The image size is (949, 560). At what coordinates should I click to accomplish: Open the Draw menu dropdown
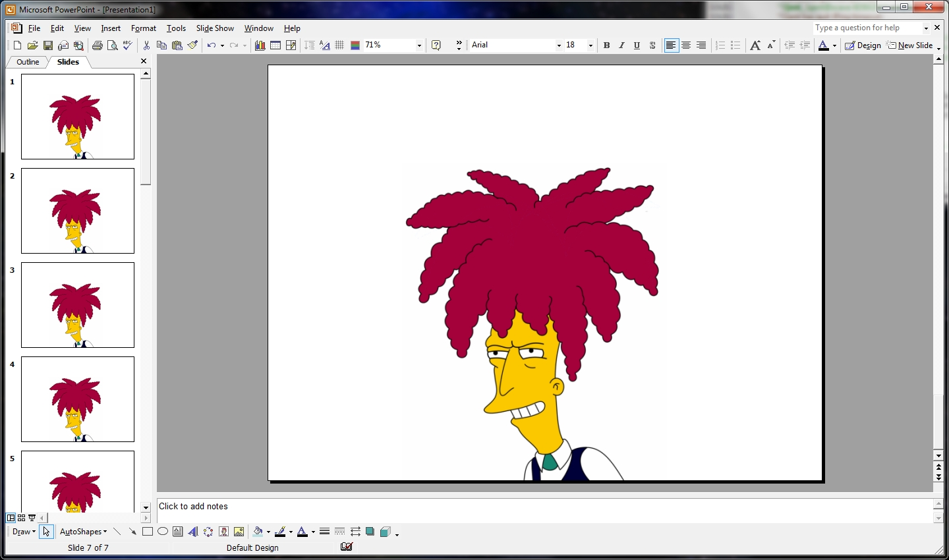(x=24, y=532)
